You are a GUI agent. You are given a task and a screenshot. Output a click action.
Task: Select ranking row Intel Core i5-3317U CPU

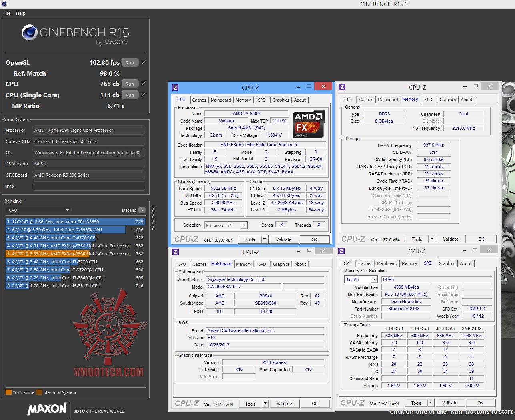75,286
